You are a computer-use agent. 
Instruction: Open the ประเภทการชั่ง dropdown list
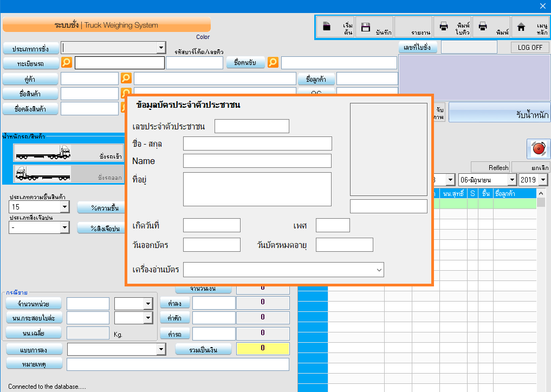click(160, 48)
